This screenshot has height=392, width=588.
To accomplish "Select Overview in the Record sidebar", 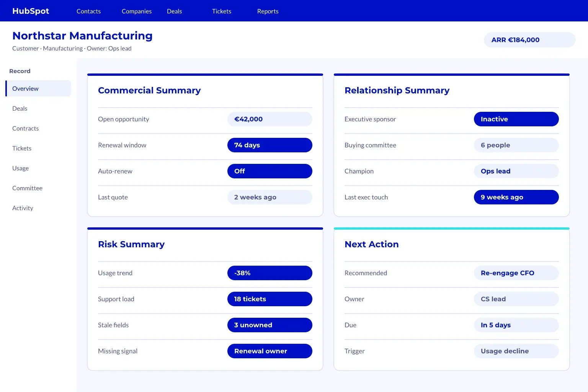I will pos(38,88).
